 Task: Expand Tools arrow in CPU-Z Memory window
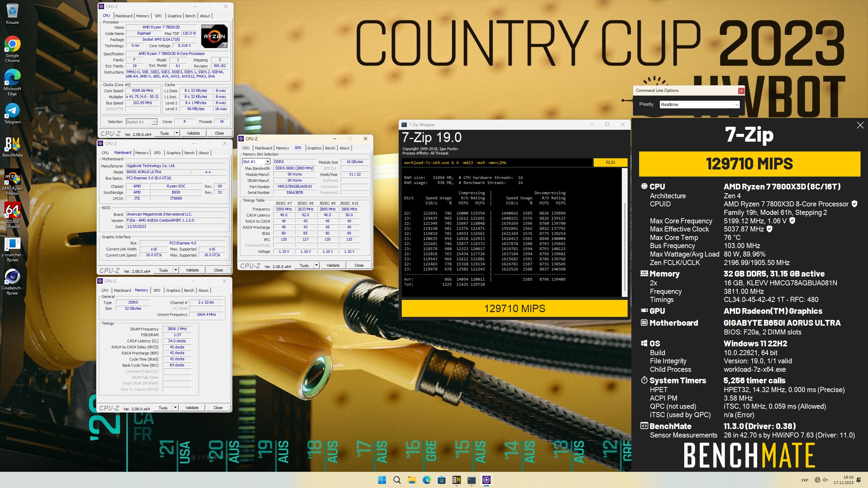[175, 408]
